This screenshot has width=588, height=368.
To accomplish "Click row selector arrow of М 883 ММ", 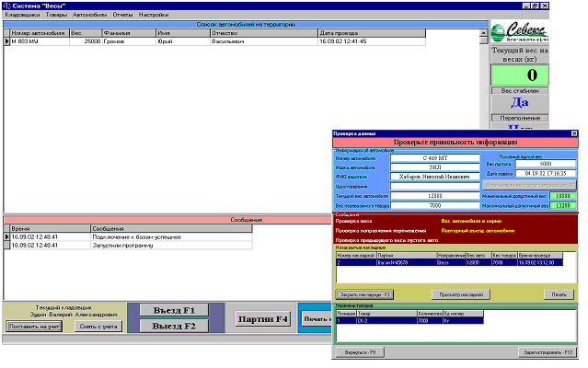I will tap(6, 41).
